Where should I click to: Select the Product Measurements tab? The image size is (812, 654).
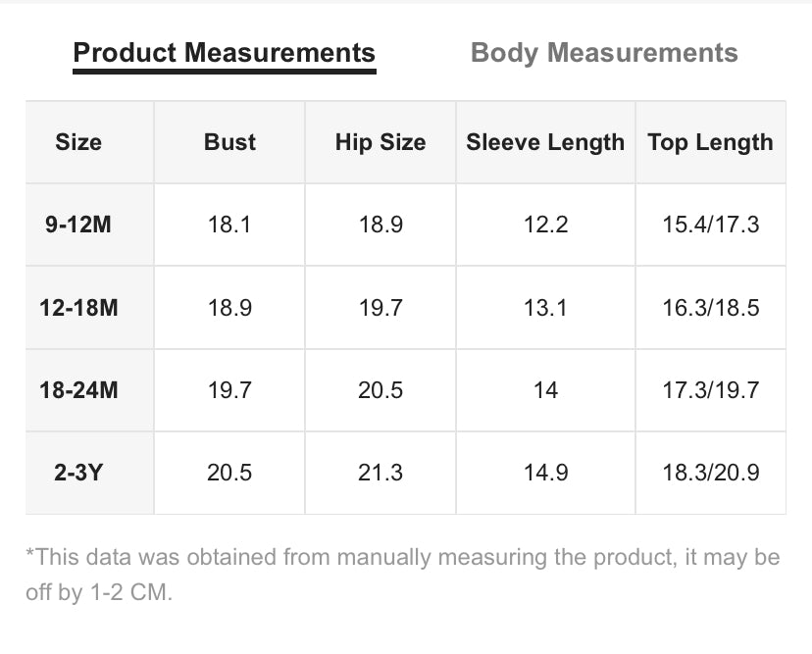pyautogui.click(x=225, y=53)
